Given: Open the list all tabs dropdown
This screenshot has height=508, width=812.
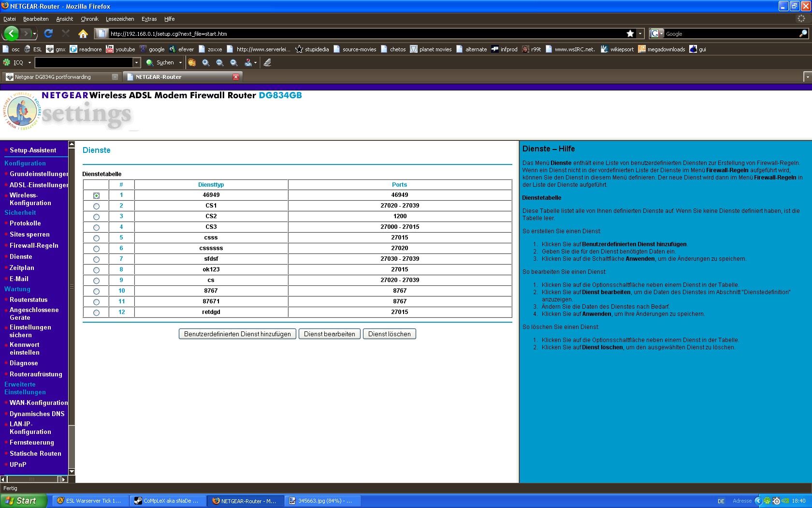Looking at the screenshot, I should click(807, 77).
